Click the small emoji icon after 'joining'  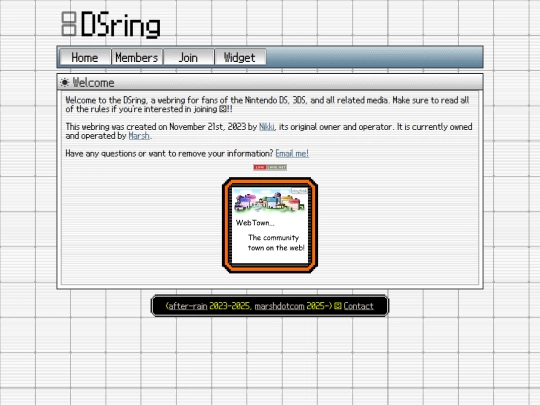[x=223, y=109]
